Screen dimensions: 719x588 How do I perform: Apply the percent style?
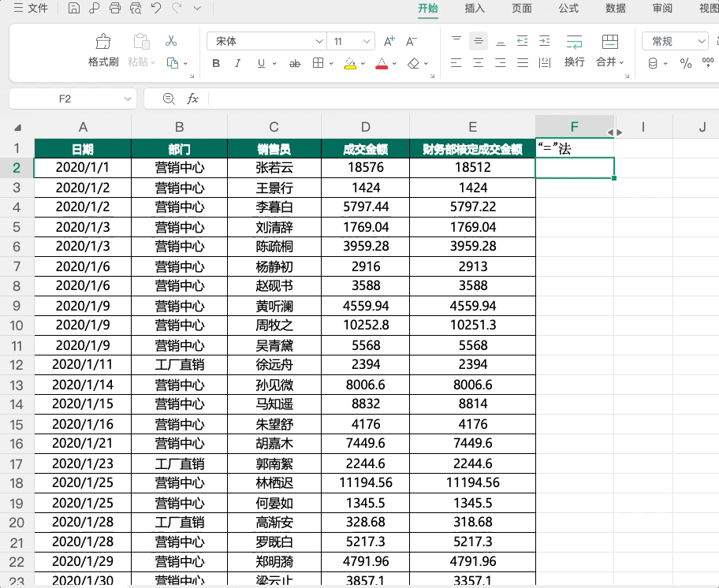tap(686, 63)
